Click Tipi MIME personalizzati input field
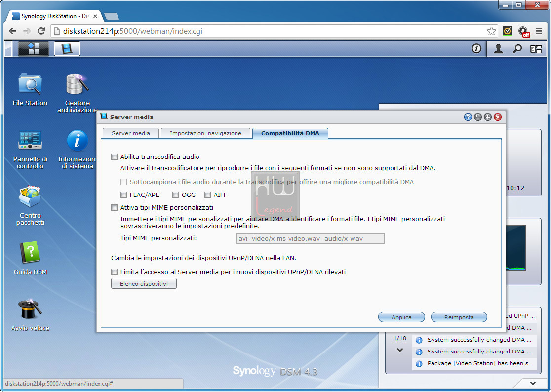 coord(310,238)
